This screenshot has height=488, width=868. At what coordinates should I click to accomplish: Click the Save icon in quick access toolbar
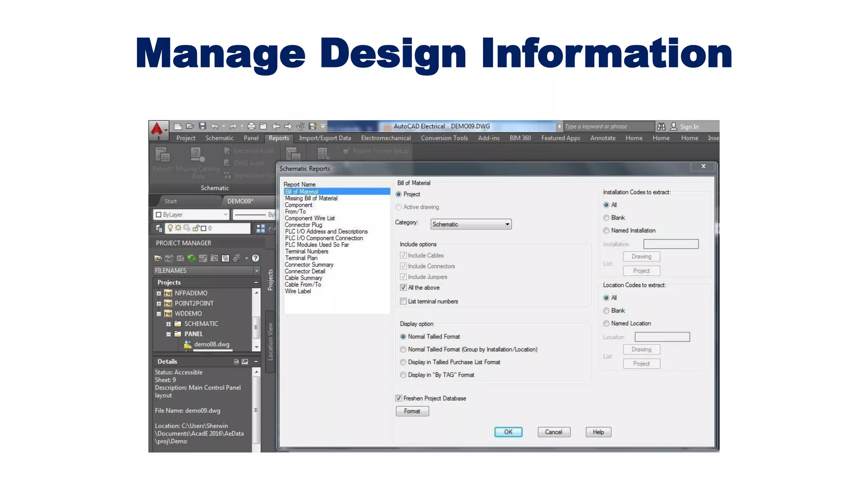[202, 126]
